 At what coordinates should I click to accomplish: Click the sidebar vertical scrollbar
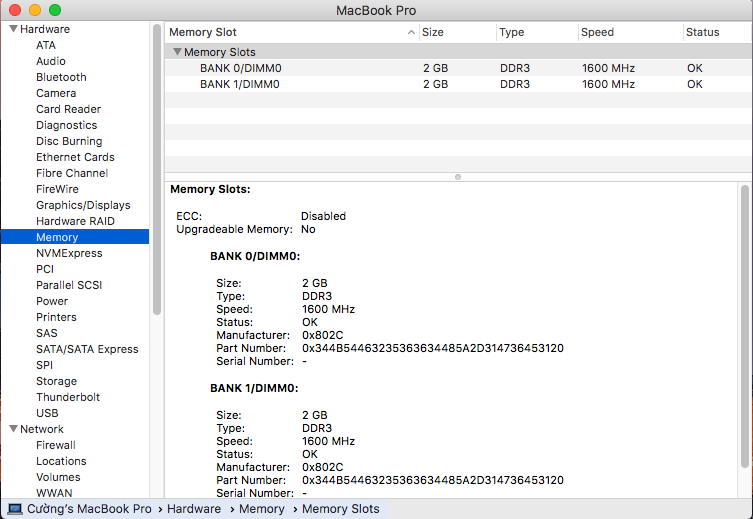click(x=156, y=170)
